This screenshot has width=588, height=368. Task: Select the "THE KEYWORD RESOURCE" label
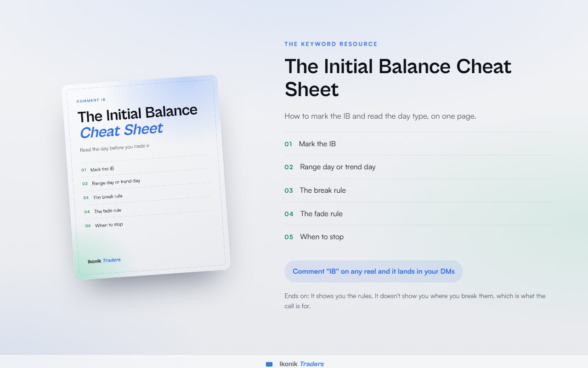click(331, 44)
